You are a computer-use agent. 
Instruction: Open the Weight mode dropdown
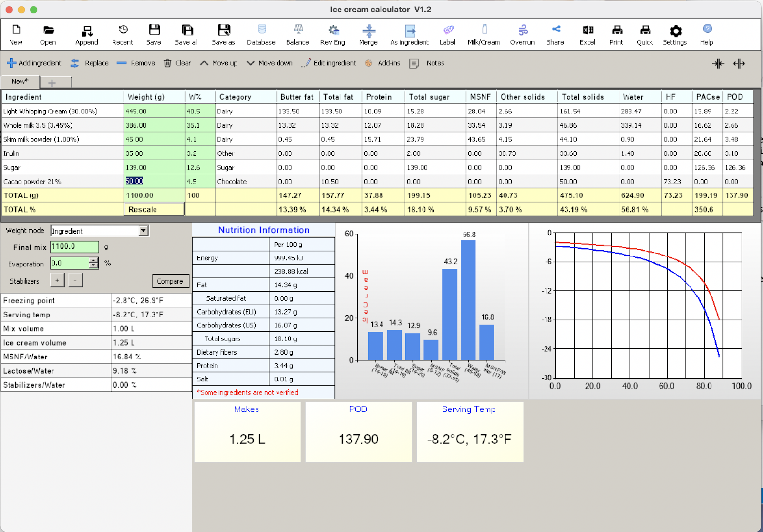[x=143, y=231]
